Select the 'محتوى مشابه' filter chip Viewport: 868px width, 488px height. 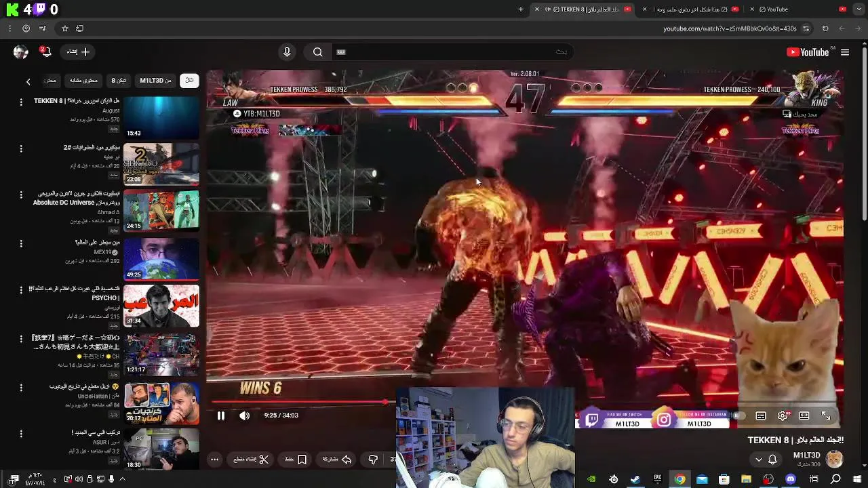(83, 81)
